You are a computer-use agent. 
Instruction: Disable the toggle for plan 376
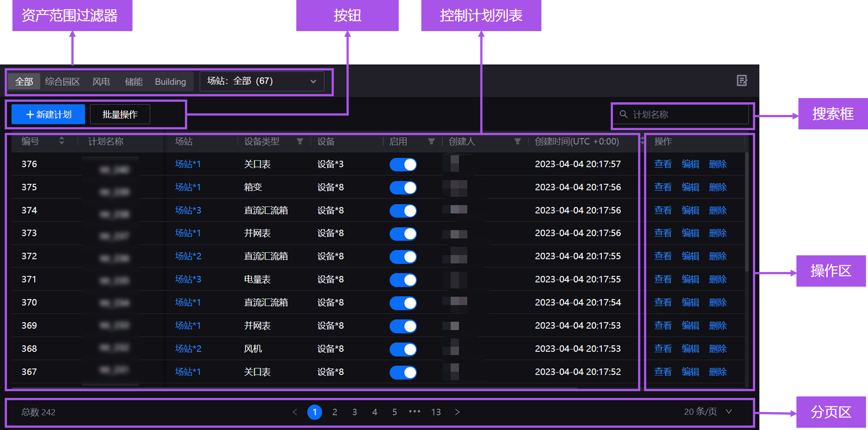[403, 164]
